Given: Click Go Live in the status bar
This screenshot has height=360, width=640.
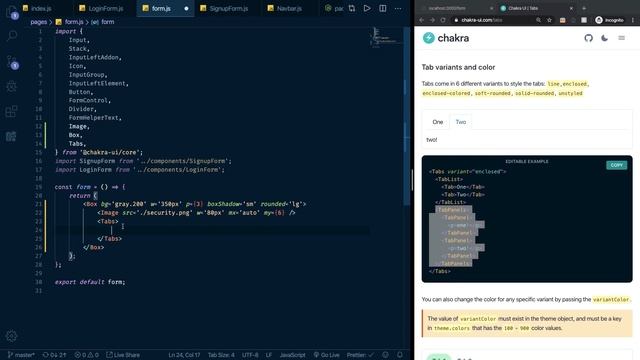Looking at the screenshot, I should point(326,355).
